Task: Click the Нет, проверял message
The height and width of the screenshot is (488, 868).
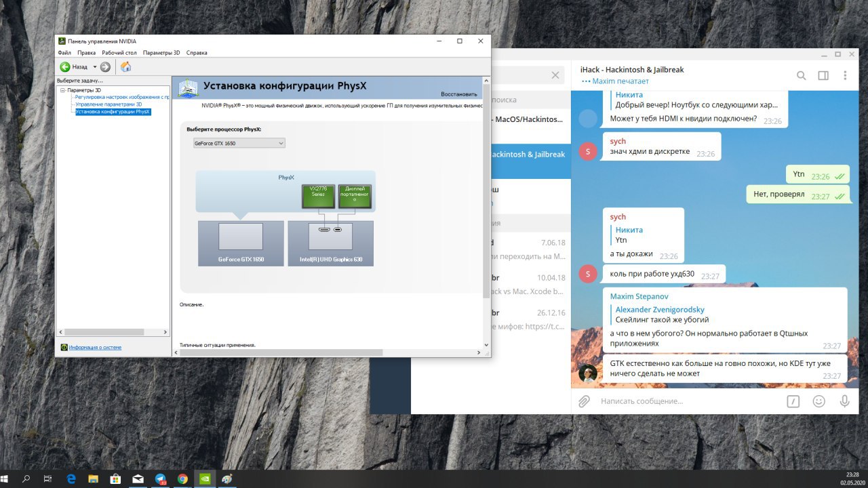Action: [x=798, y=195]
